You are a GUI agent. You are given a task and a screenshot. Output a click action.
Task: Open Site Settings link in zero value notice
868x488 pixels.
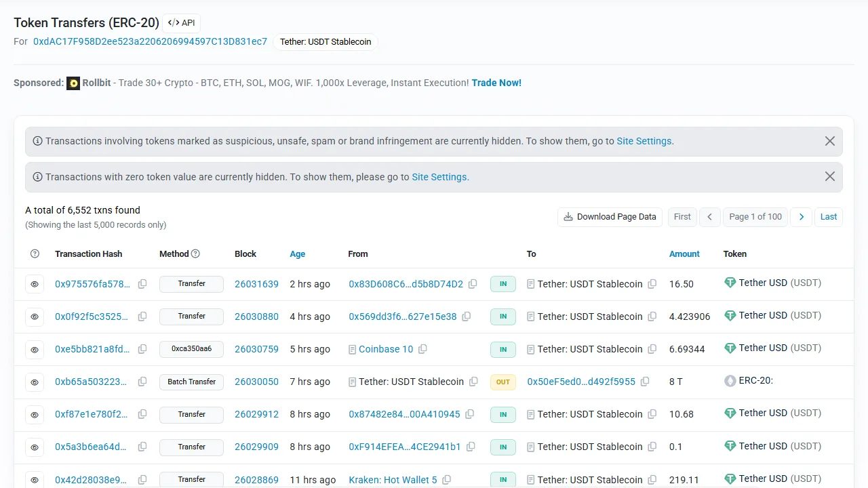point(439,176)
